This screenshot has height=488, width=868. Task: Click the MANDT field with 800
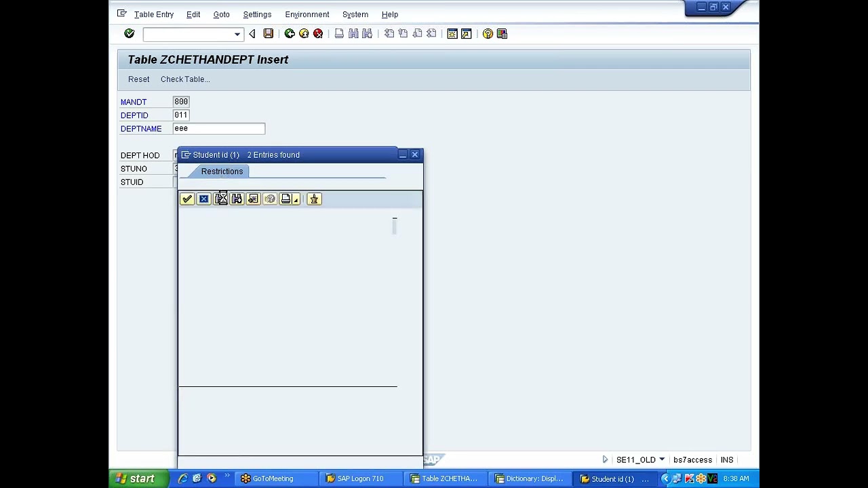coord(181,102)
